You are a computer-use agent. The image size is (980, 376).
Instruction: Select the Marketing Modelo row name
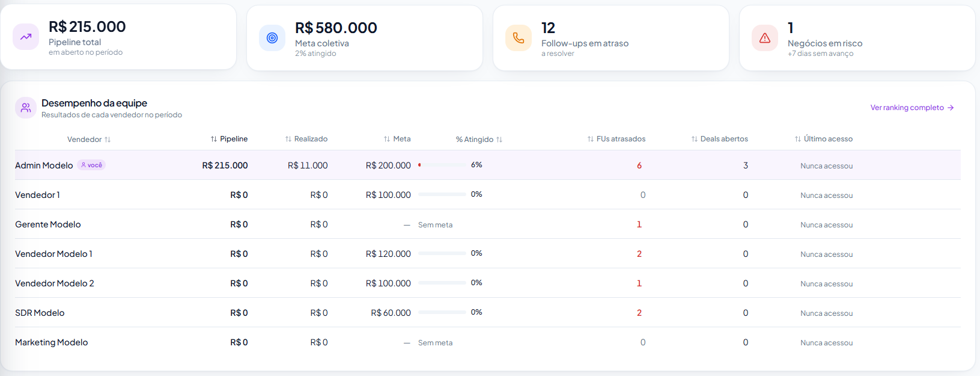(x=52, y=342)
